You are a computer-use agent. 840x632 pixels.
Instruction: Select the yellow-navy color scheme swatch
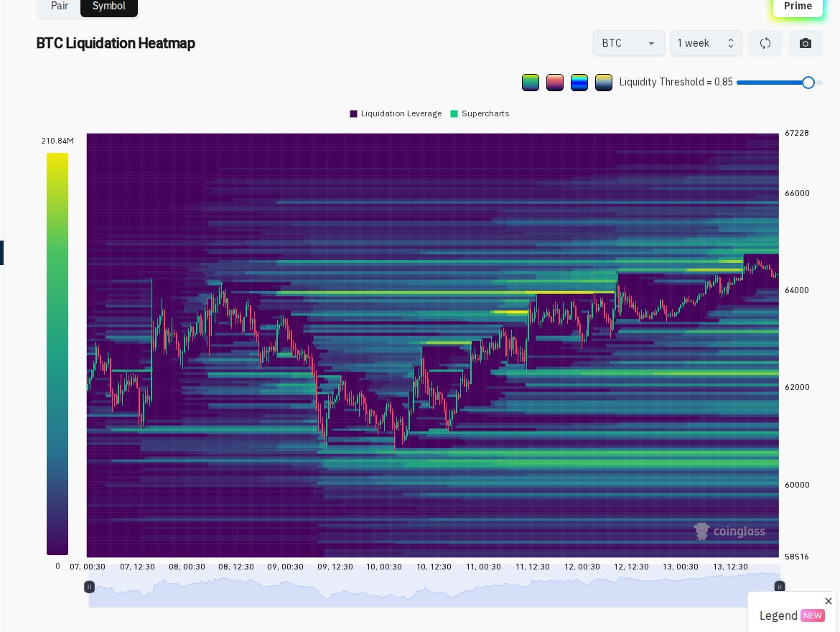tap(604, 83)
